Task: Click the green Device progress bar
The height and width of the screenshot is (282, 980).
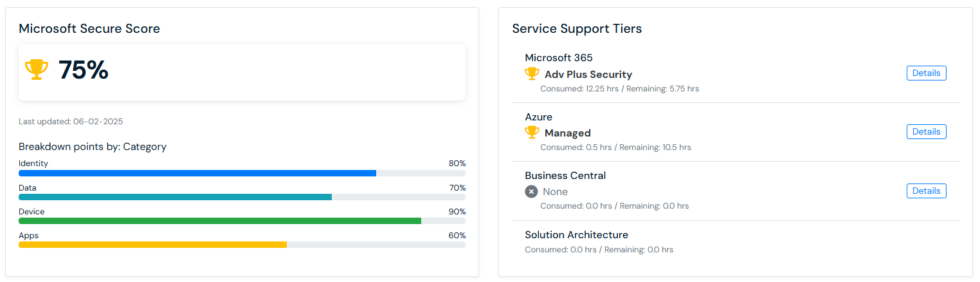Action: (219, 221)
